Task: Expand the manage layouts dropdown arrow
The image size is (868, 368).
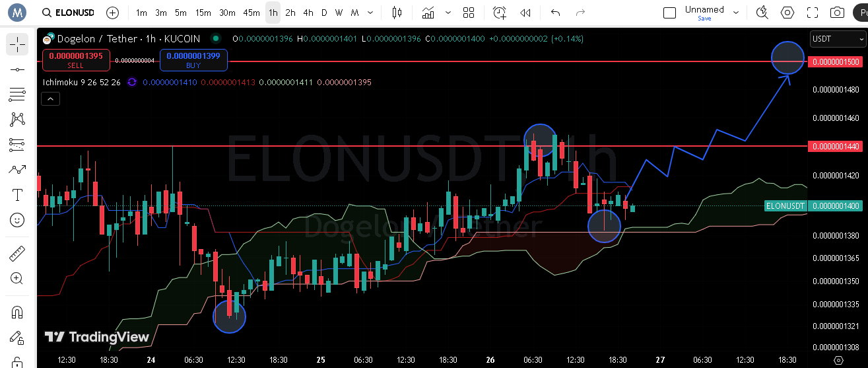Action: (736, 13)
